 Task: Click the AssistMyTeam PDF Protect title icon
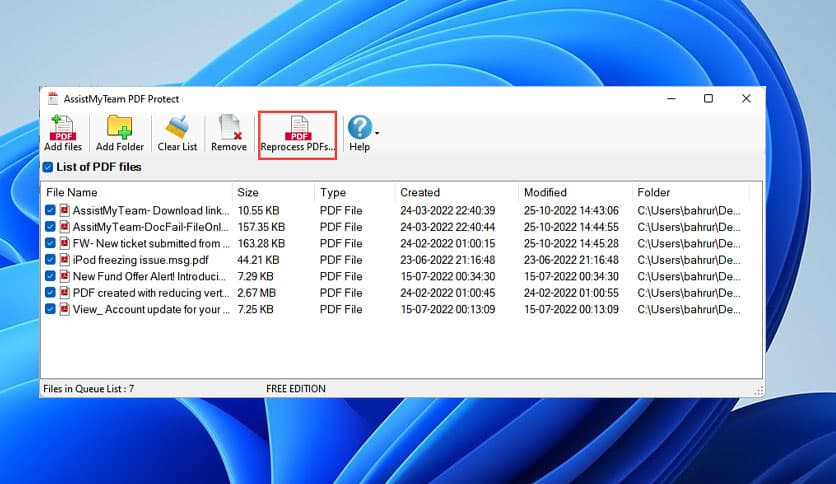tap(52, 99)
